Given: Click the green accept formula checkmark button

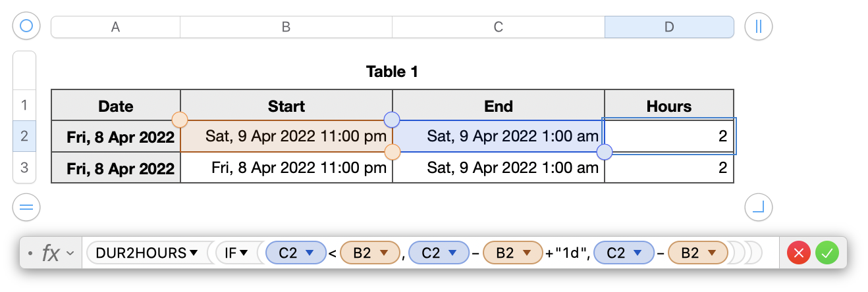Looking at the screenshot, I should (x=827, y=253).
